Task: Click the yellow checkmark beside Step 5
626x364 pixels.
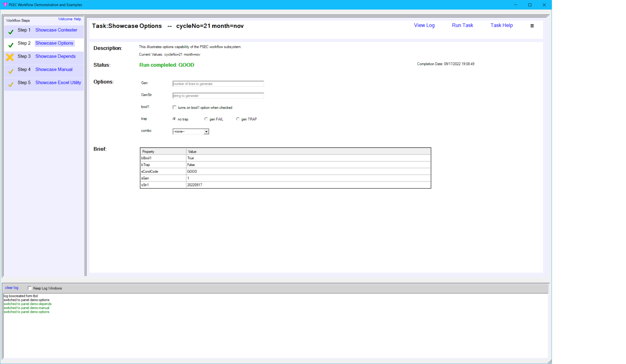Action: tap(11, 84)
